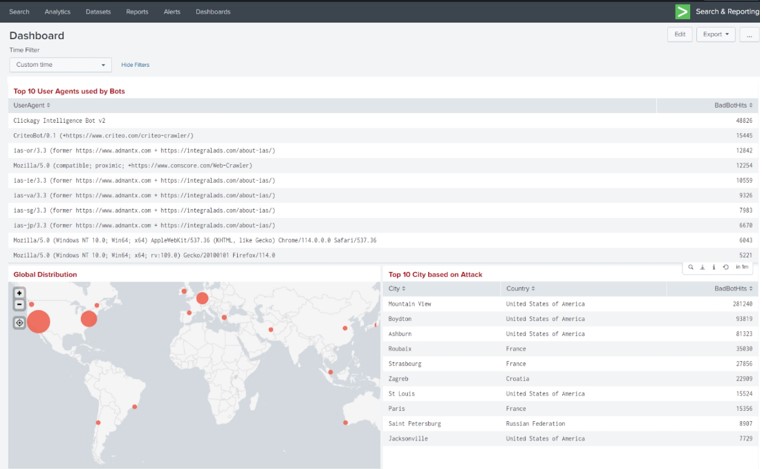Sort by the UserAgent column arrows
This screenshot has width=762, height=469.
point(48,105)
